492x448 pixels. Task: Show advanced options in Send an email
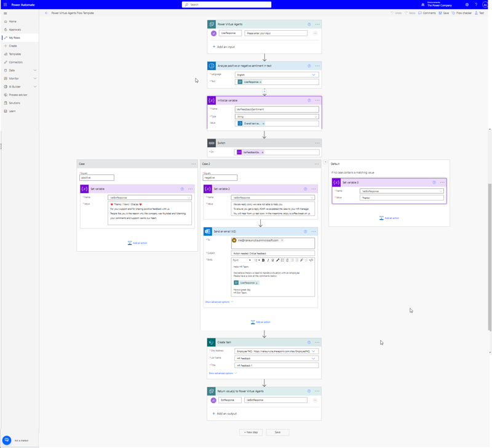220,302
